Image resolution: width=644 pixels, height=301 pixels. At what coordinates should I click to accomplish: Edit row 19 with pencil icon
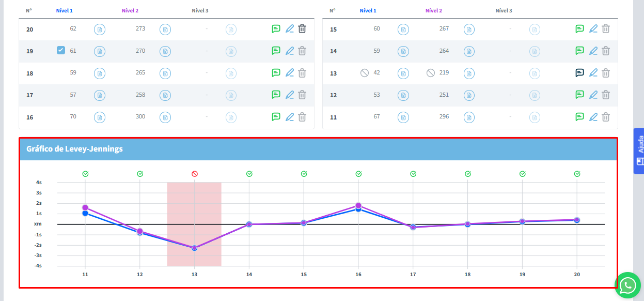tap(290, 51)
